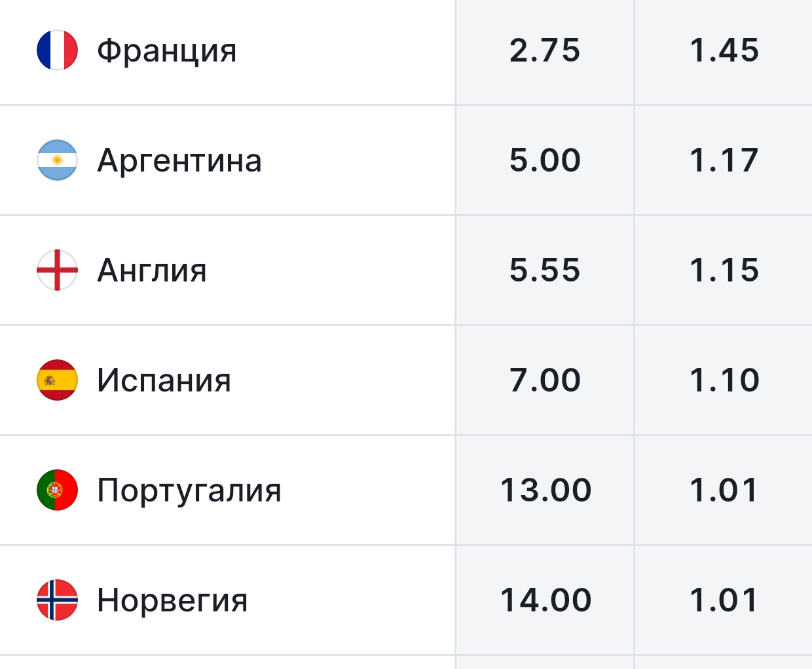Open the Франция team name
The width and height of the screenshot is (812, 669).
[167, 51]
